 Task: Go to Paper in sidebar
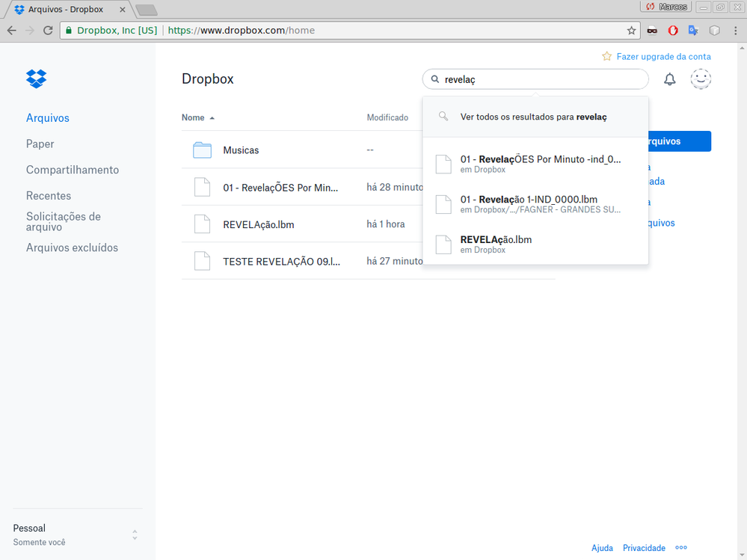[40, 144]
